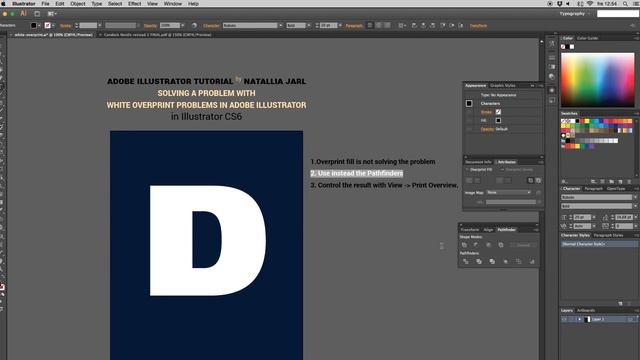Screen dimensions: 640x360
Task: Click the Divide pathfinder icon
Action: [x=466, y=261]
